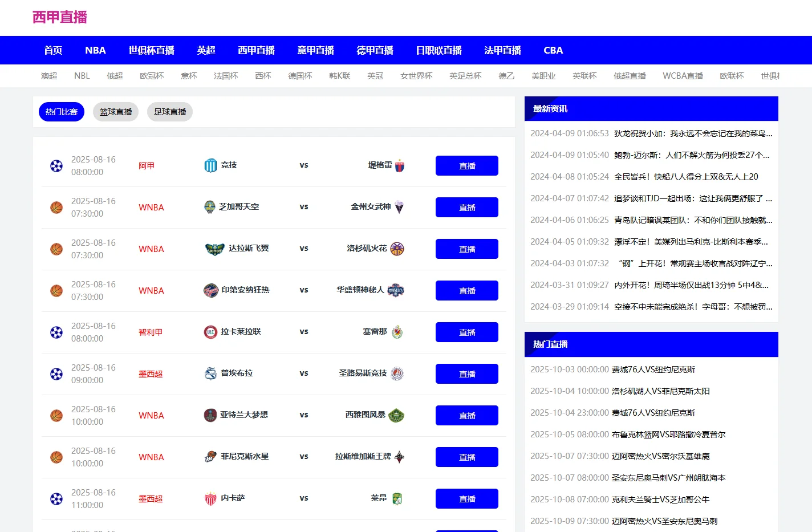Image resolution: width=812 pixels, height=532 pixels.
Task: Open 德甲直播 nav item
Action: coord(375,50)
